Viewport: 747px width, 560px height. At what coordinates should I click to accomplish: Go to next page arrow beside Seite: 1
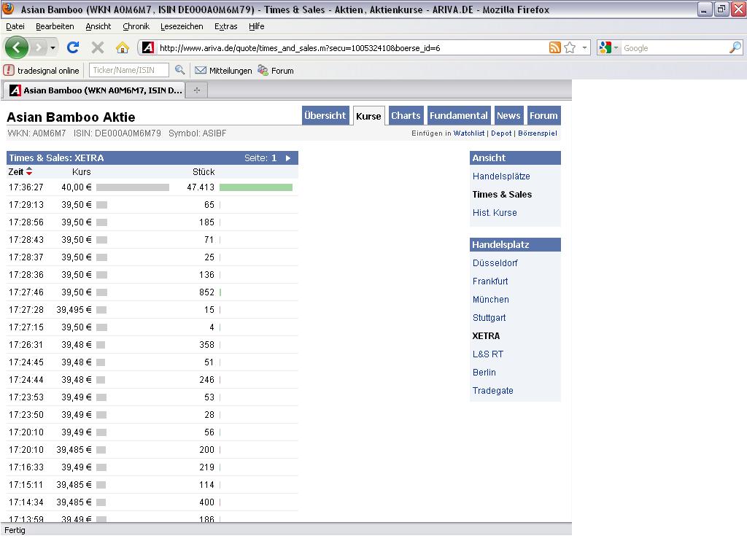pyautogui.click(x=288, y=158)
